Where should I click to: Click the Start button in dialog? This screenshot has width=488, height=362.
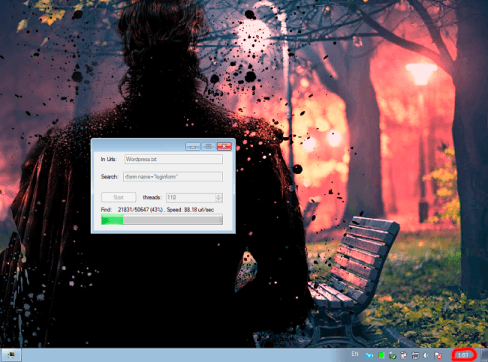click(x=118, y=197)
